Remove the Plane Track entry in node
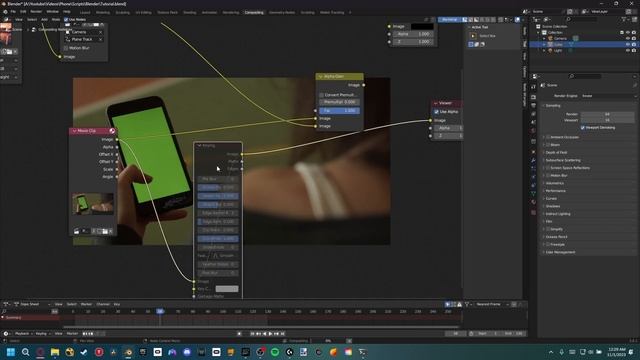 coord(100,39)
